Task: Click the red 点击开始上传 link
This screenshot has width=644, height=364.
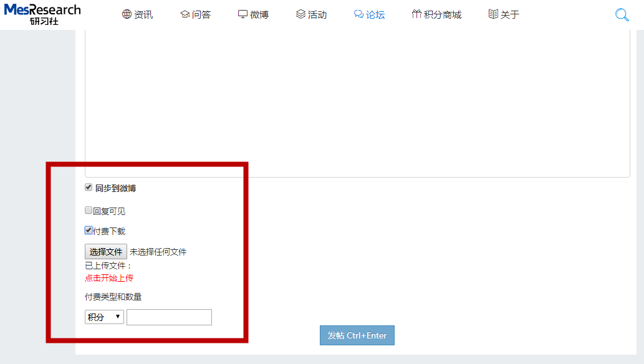Action: [x=109, y=278]
